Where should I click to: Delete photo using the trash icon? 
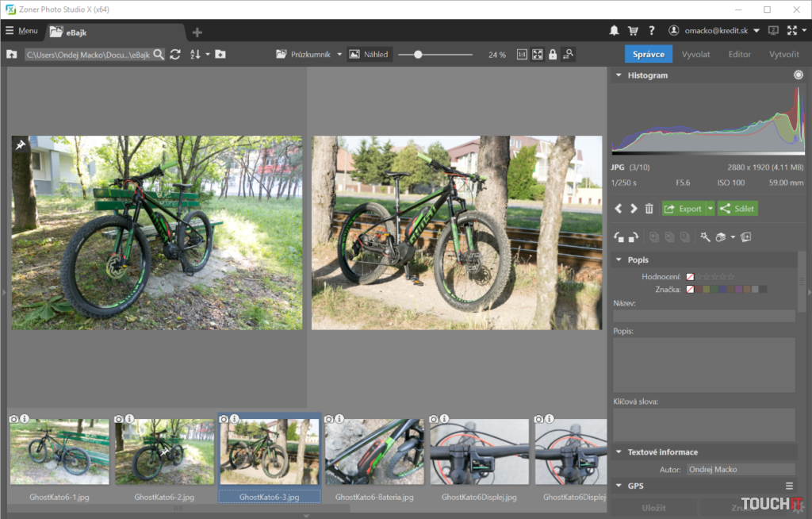pos(649,209)
